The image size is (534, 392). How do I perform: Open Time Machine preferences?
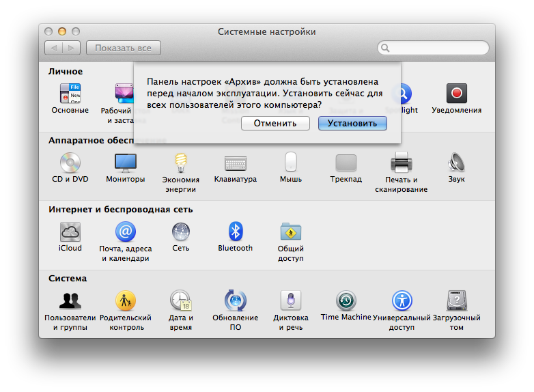[346, 301]
